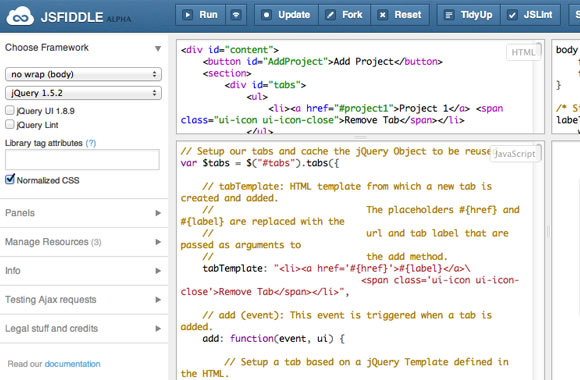Click the Run text label
Viewport: 580px width, 380px height.
coord(208,15)
